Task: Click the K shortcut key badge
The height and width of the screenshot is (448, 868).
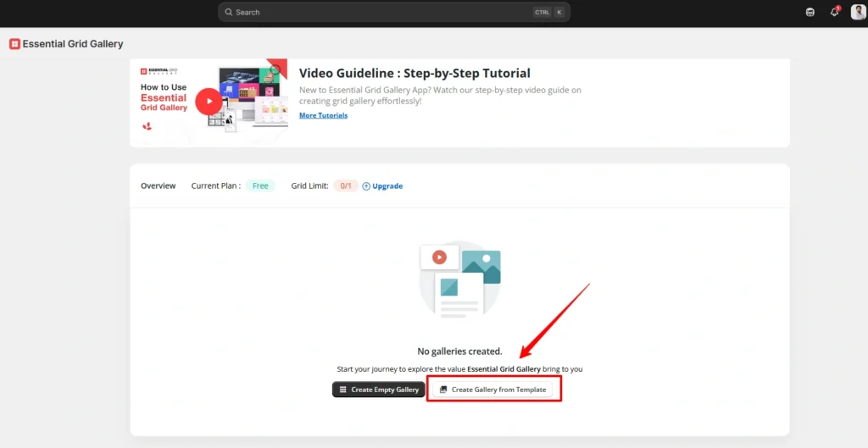Action: 559,12
